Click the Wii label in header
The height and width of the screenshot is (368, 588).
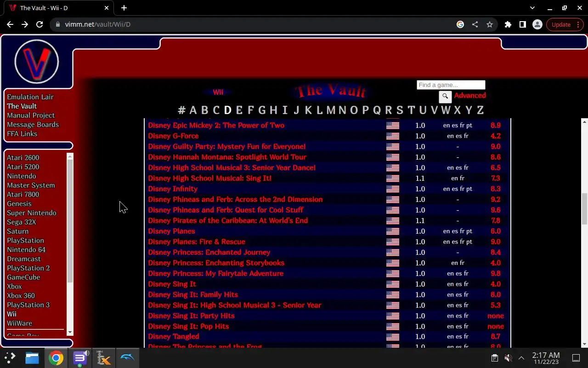click(x=218, y=92)
